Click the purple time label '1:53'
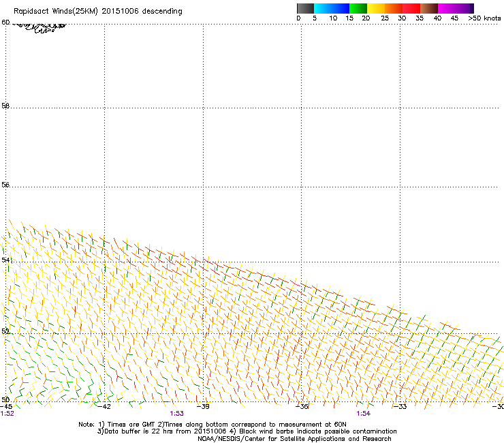This screenshot has width=504, height=443. 177,414
